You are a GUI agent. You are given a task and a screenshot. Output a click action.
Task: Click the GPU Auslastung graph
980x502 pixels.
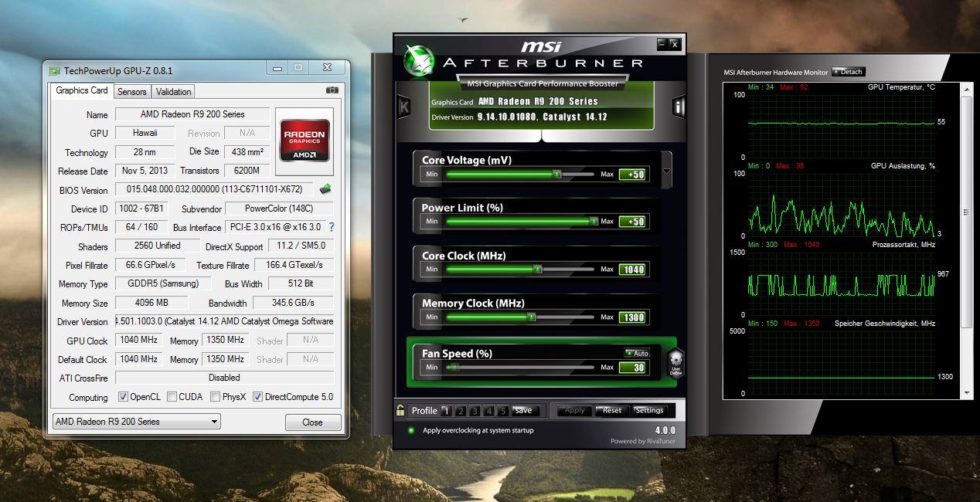tap(841, 205)
